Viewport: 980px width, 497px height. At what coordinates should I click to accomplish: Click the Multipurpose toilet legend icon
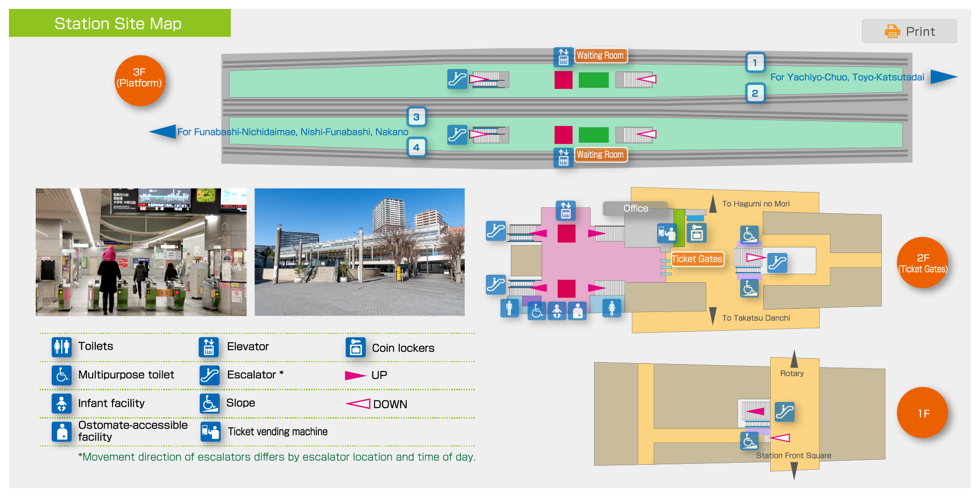(x=61, y=375)
